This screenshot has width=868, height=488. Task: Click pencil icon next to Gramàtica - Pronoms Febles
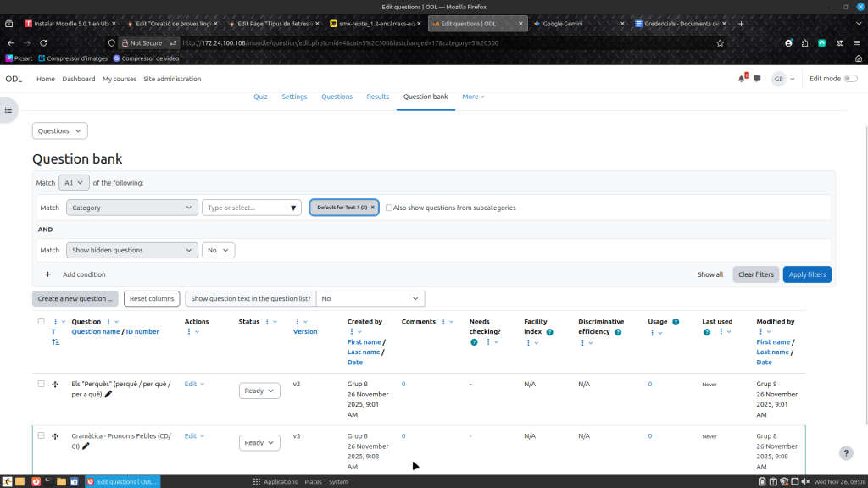coord(86,446)
